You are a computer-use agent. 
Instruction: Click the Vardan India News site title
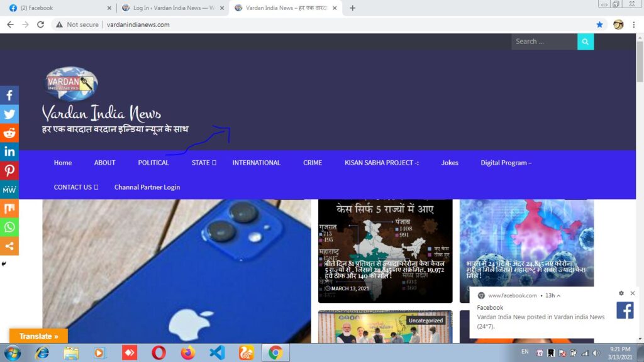pos(101,113)
